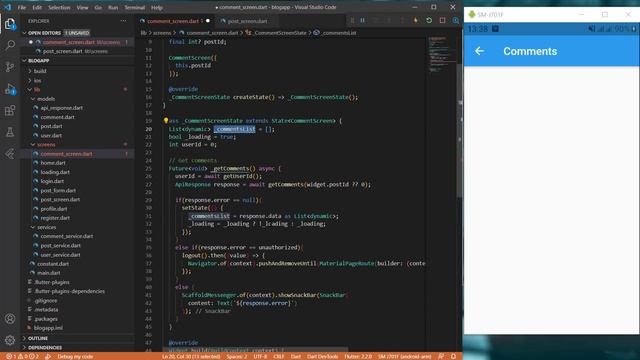This screenshot has height=360, width=640.
Task: Click the Flutter version status item
Action: pyautogui.click(x=358, y=356)
